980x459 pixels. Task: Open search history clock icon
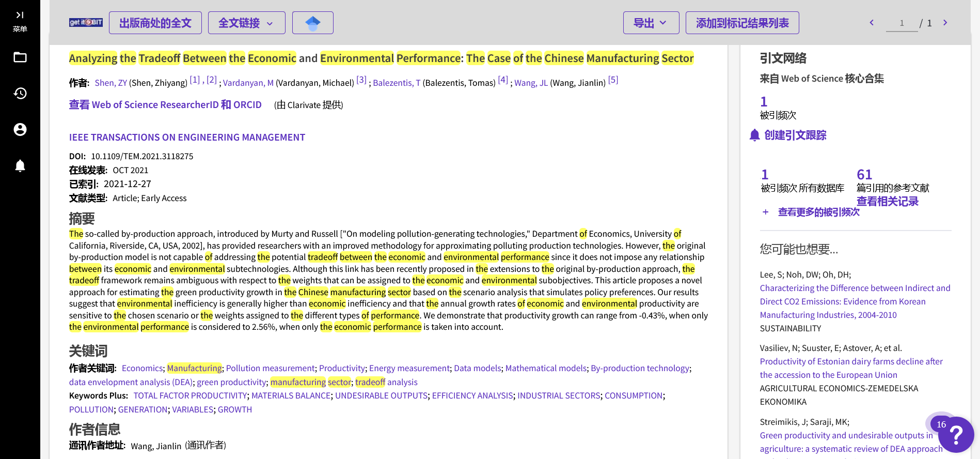(x=20, y=94)
